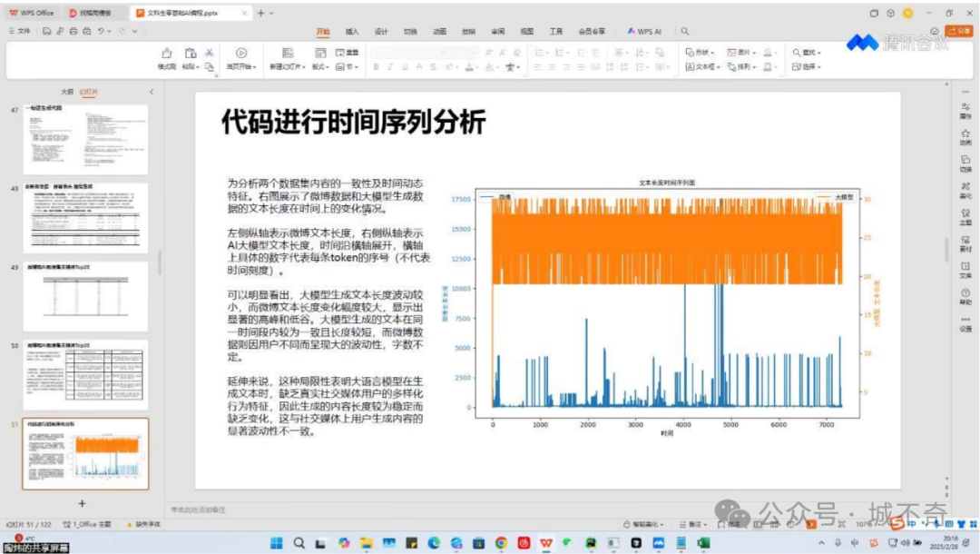Select slide 47 thumbnail
980x554 pixels.
(x=85, y=140)
